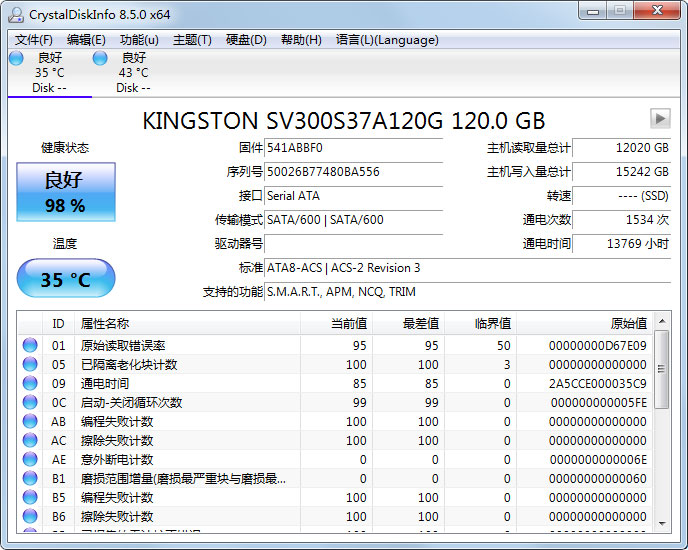688x550 pixels.
Task: Open the 文件(F) menu
Action: click(34, 40)
